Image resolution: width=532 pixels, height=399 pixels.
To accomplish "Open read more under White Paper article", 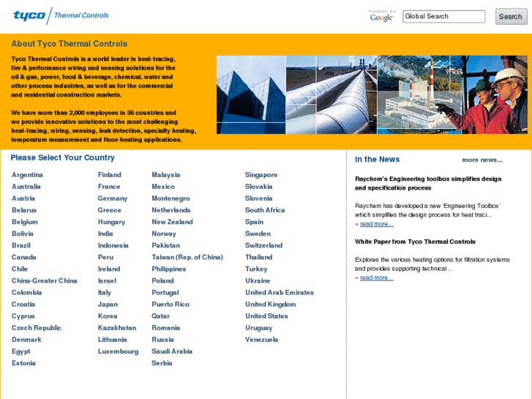I will (377, 277).
